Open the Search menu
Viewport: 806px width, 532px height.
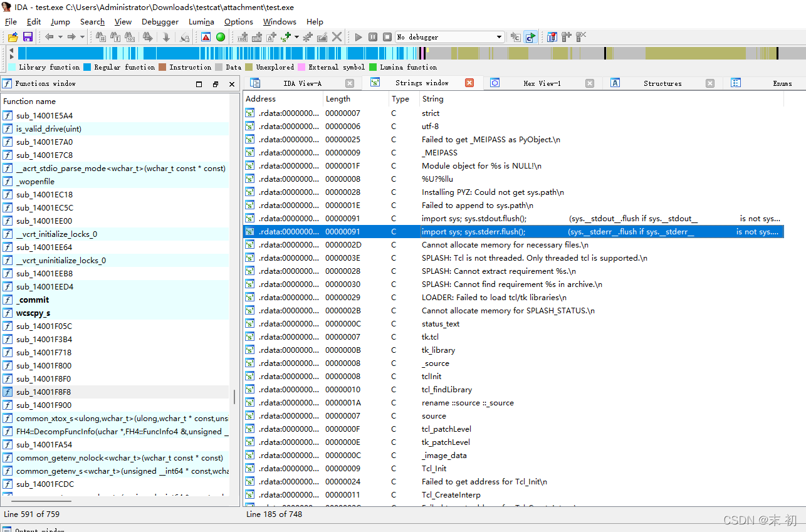click(x=92, y=21)
